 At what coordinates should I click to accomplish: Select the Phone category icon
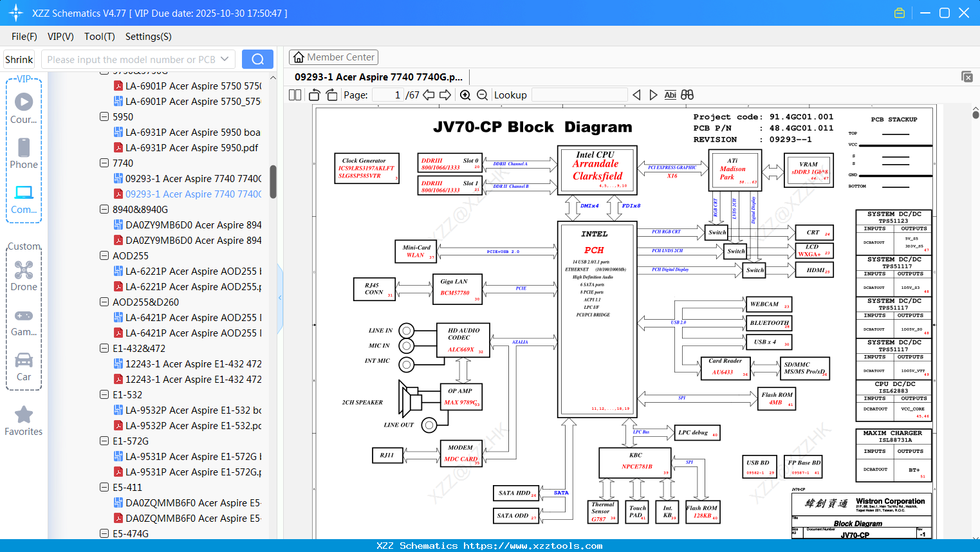24,147
